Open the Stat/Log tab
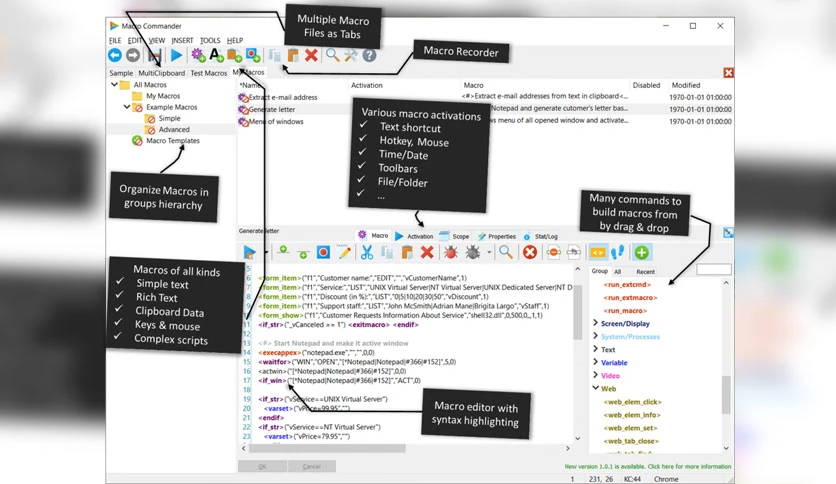This screenshot has height=484, width=836. pos(541,236)
